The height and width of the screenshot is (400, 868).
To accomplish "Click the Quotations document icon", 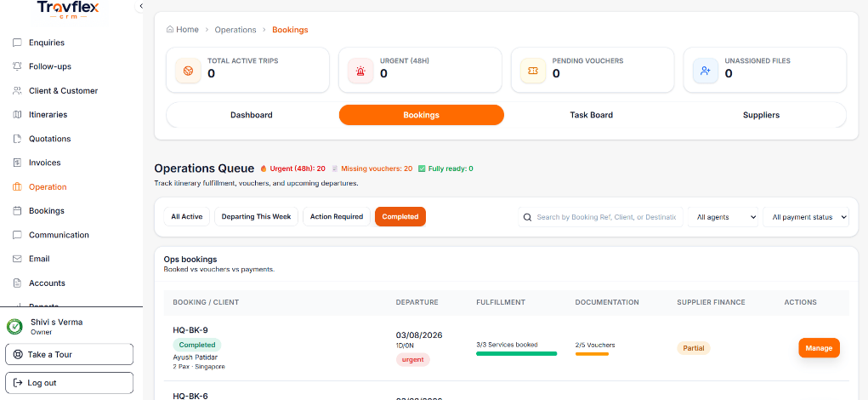I will [17, 139].
